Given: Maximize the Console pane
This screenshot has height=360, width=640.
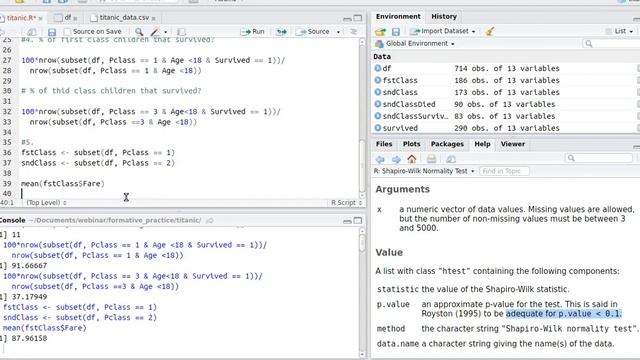Looking at the screenshot, I should (x=358, y=220).
